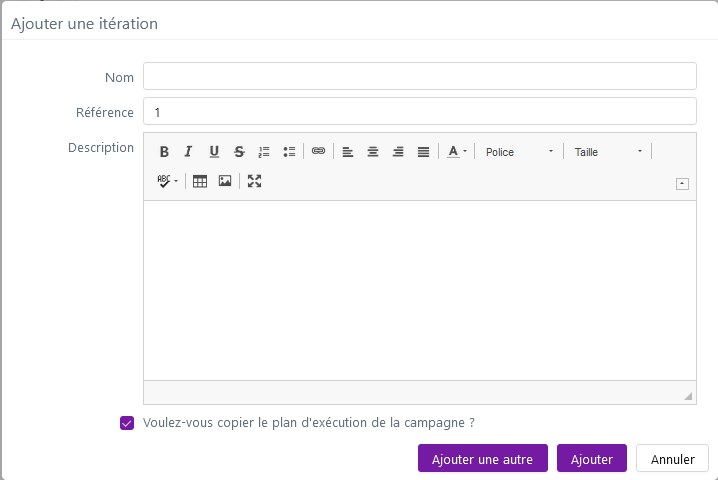Apply strikethrough formatting
This screenshot has width=718, height=480.
click(x=239, y=152)
